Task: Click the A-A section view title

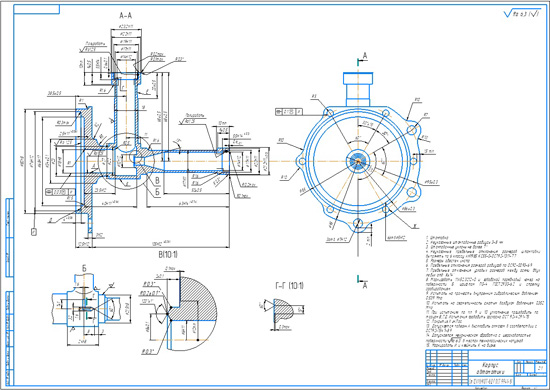Action: pos(126,15)
